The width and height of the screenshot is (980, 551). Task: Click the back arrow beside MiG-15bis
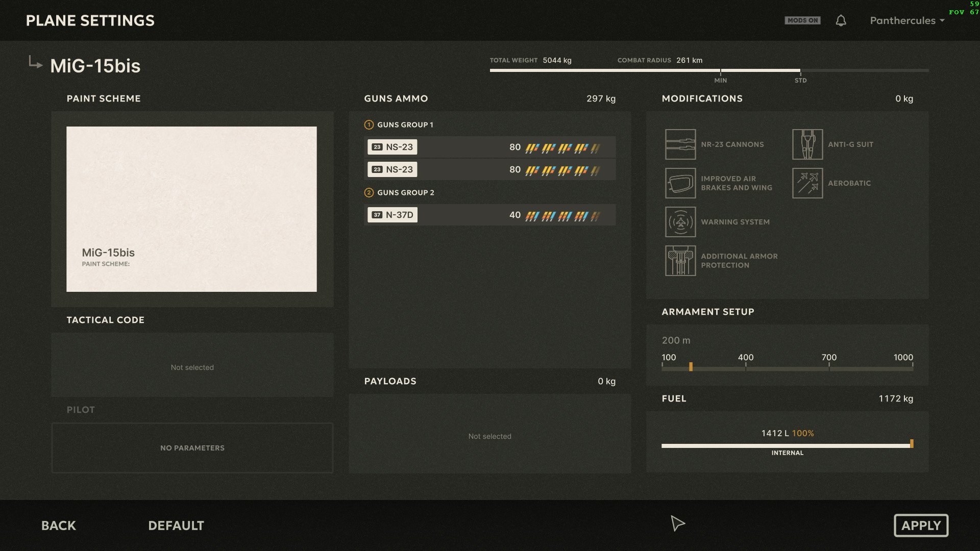point(35,63)
